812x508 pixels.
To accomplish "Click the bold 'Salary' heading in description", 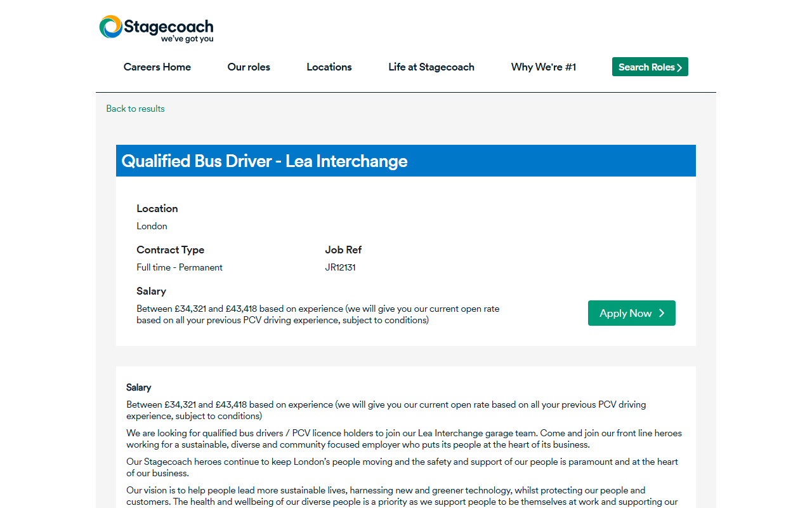I will (139, 387).
